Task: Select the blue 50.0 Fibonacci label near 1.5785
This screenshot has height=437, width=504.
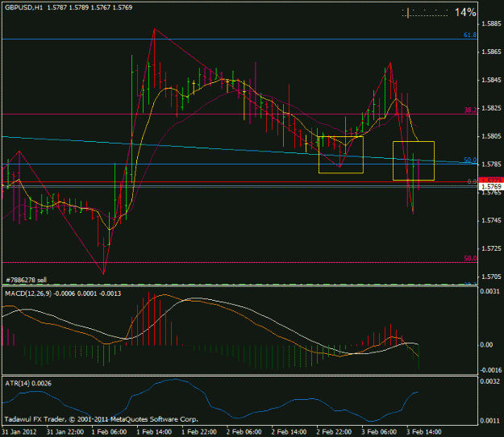Action: tap(470, 160)
